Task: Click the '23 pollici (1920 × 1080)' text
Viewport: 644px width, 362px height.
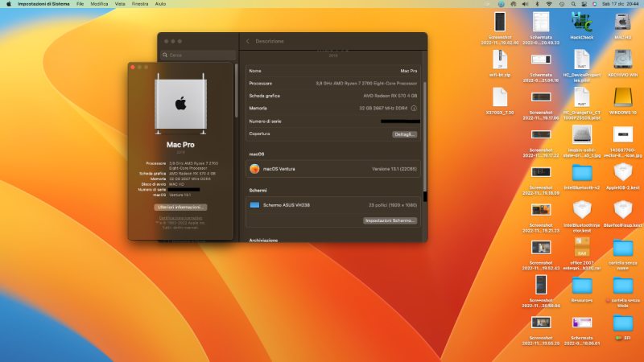Action: tap(393, 205)
